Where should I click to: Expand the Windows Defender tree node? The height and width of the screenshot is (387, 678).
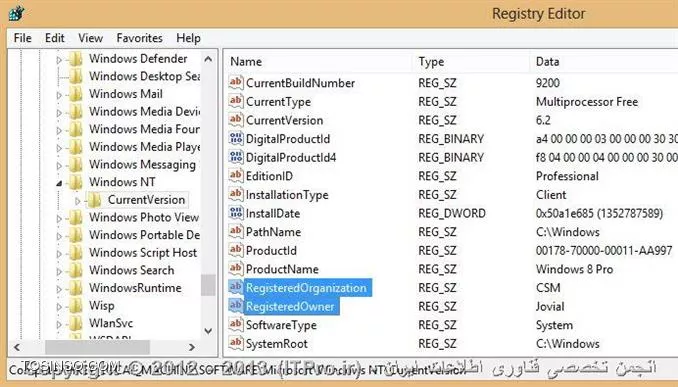tap(59, 60)
